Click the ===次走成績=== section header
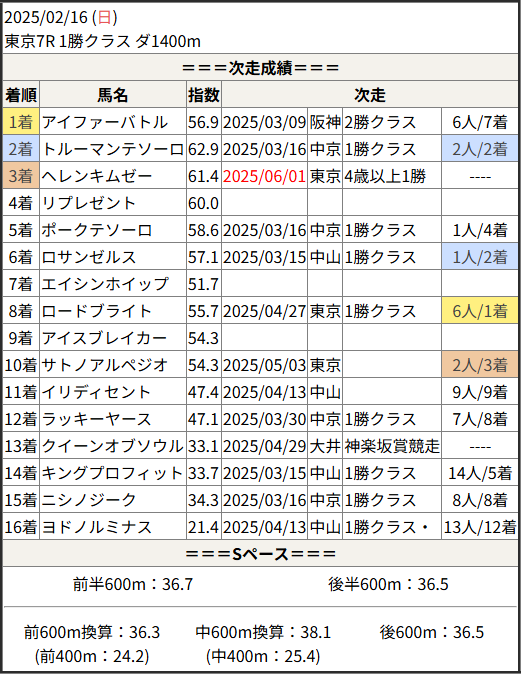521x674 pixels. (x=260, y=67)
